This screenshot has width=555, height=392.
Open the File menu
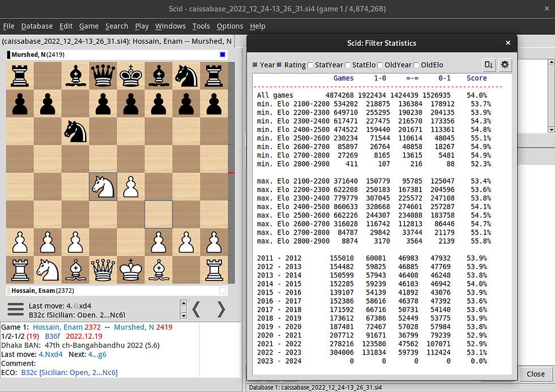tap(8, 26)
